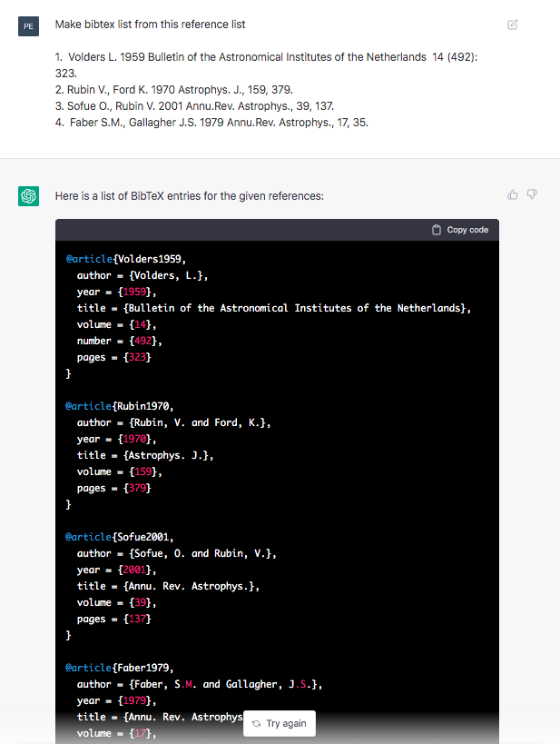Image resolution: width=560 pixels, height=744 pixels.
Task: Click reference 1 'Volders L. 1959 Bulletin'
Action: (x=266, y=65)
